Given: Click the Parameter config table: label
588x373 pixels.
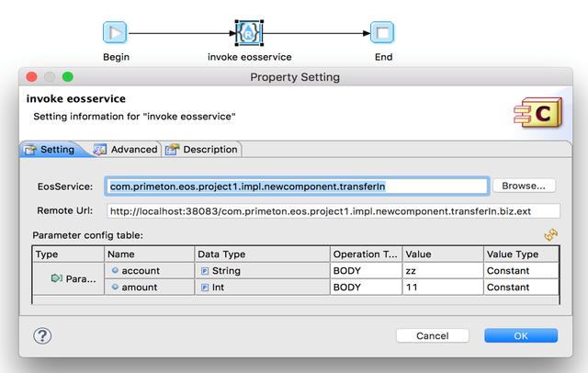Looking at the screenshot, I should click(88, 235).
